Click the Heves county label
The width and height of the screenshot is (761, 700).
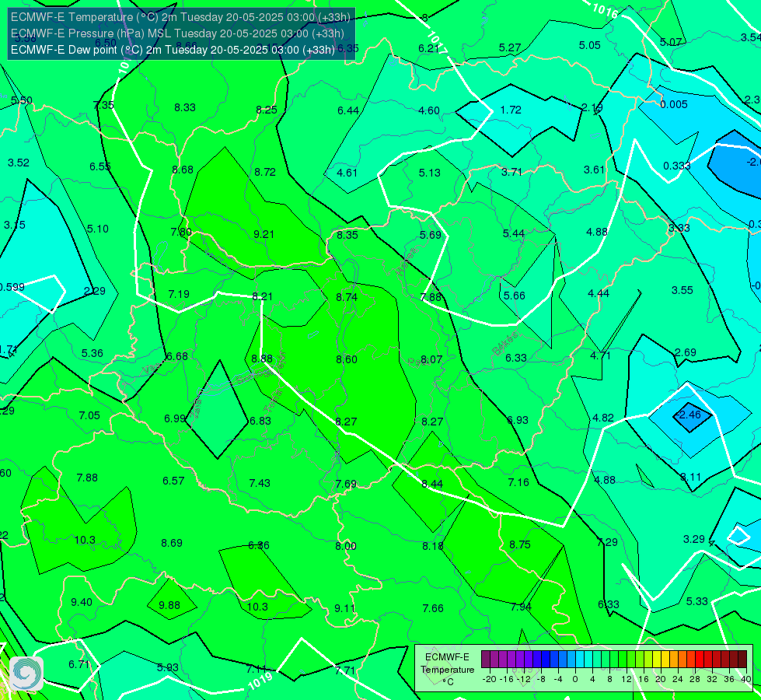[x=407, y=261]
